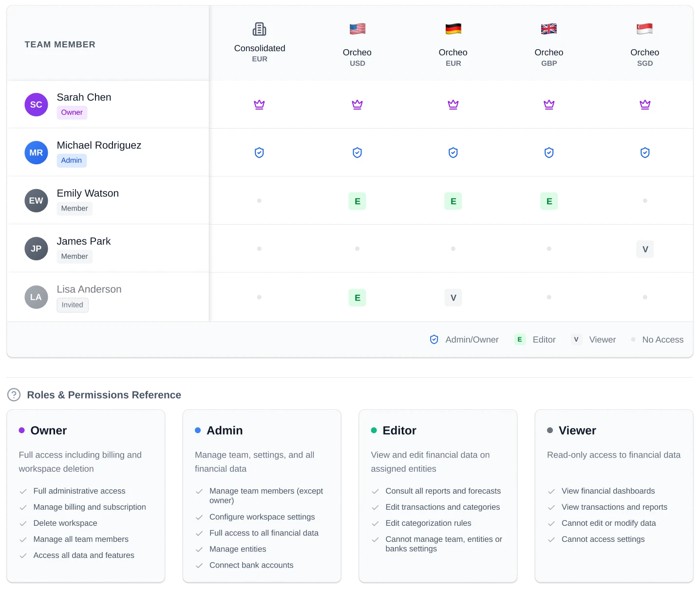The width and height of the screenshot is (700, 593).
Task: Click the Singapore flag for Orcheo SGD
Action: click(644, 29)
